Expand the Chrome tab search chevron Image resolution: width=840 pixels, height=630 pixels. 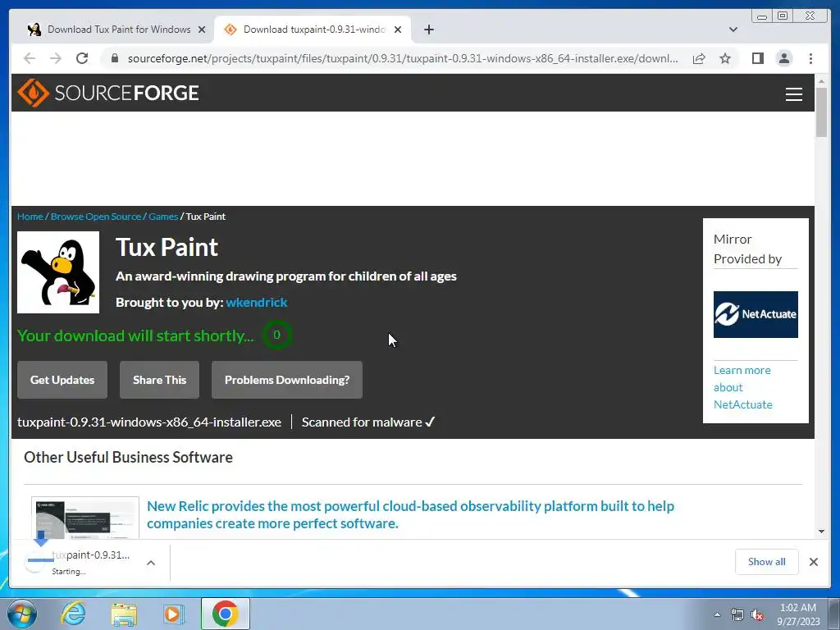tap(733, 30)
